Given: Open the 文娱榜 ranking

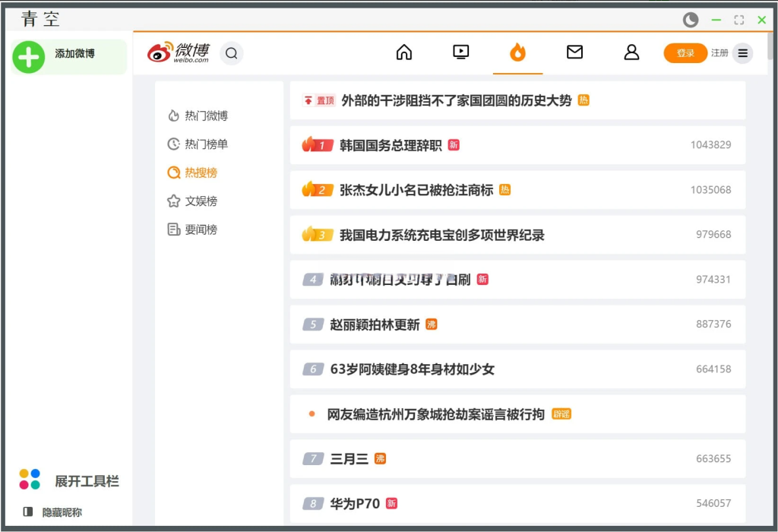Looking at the screenshot, I should 201,201.
